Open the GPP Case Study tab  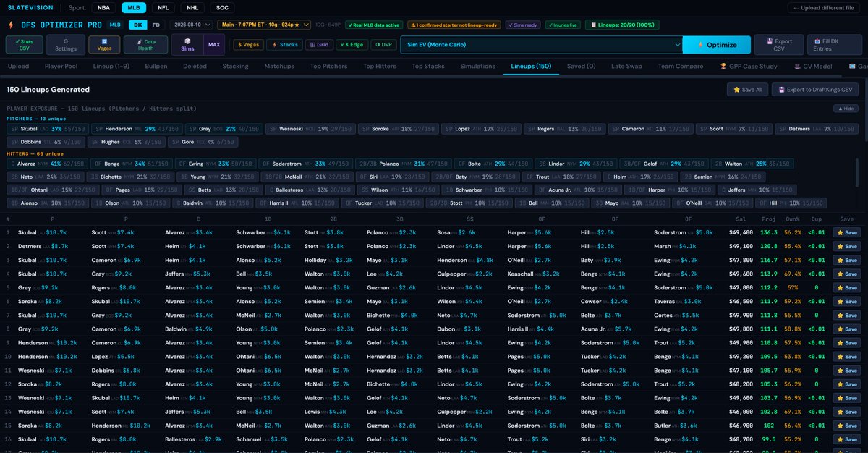tap(749, 67)
